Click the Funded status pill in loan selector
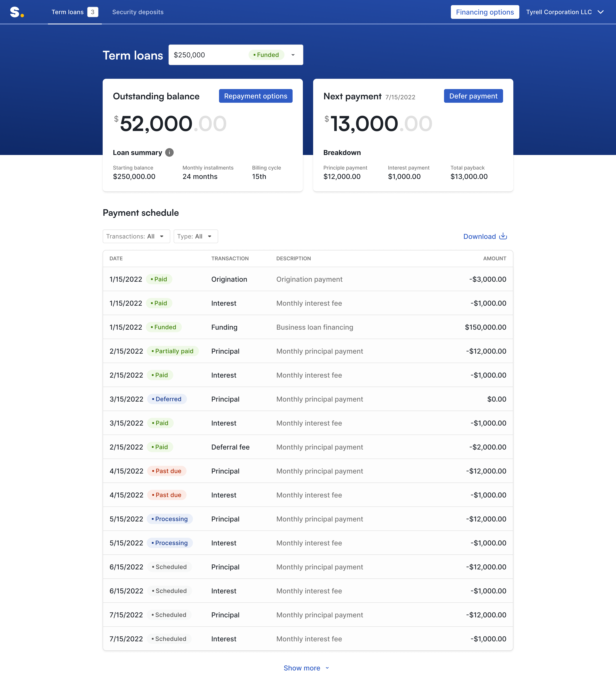 (266, 55)
